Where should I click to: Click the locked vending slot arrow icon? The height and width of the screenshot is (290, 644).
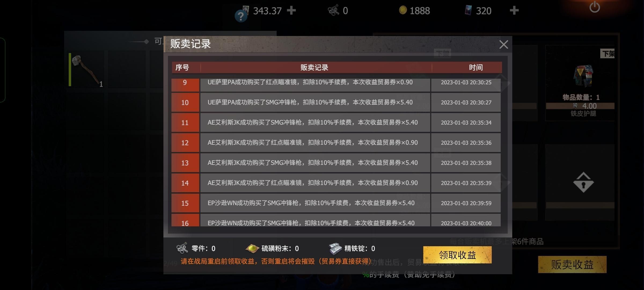(583, 183)
